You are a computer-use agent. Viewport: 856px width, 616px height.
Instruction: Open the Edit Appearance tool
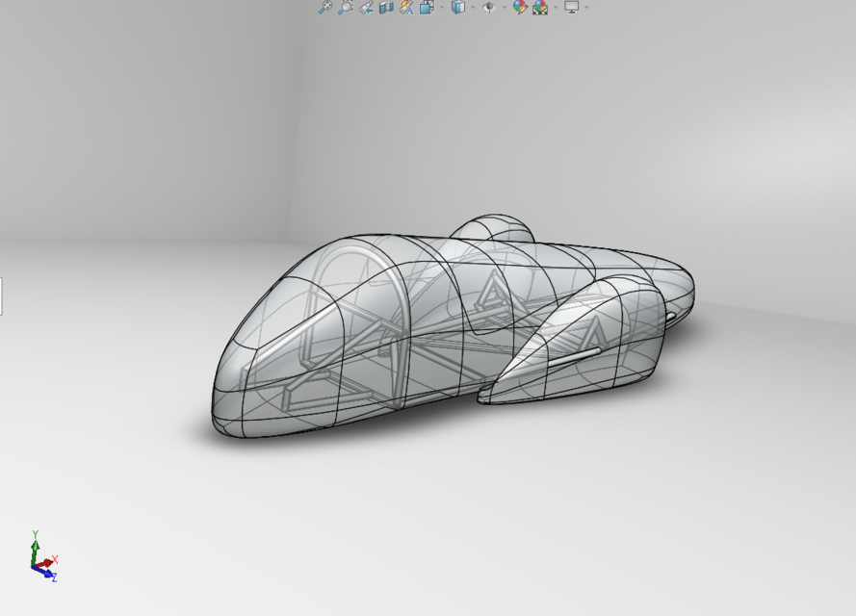tap(520, 7)
